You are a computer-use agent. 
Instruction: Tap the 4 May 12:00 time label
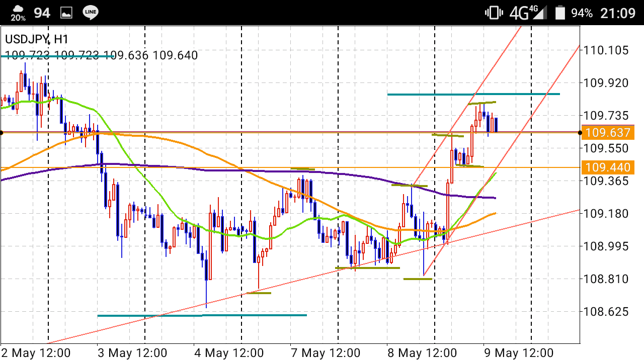(x=229, y=352)
